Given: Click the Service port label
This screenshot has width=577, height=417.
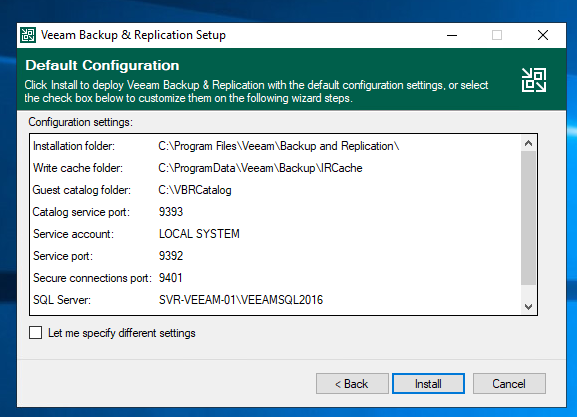Looking at the screenshot, I should tap(63, 256).
